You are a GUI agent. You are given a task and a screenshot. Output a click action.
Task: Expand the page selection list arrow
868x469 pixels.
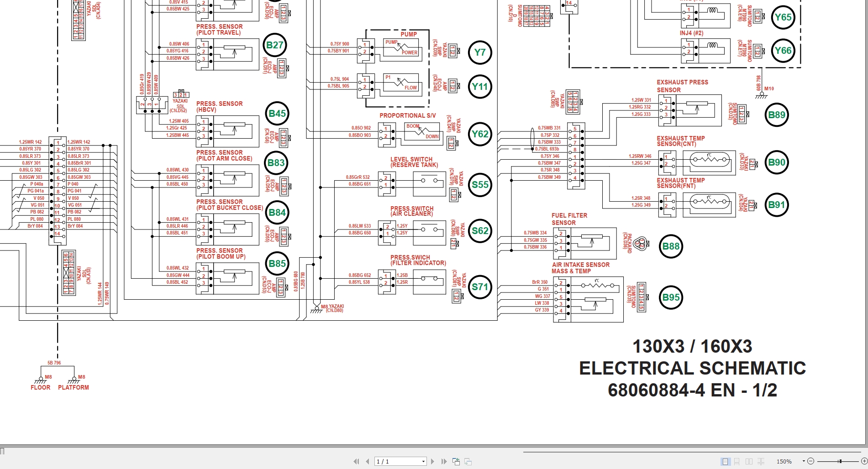coord(423,461)
